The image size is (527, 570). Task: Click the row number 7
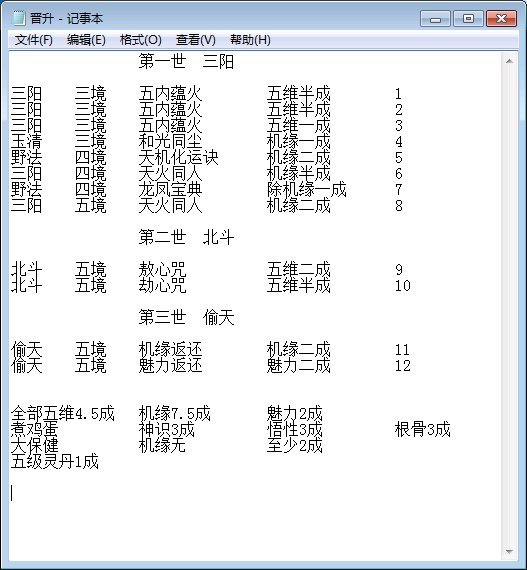pos(399,190)
